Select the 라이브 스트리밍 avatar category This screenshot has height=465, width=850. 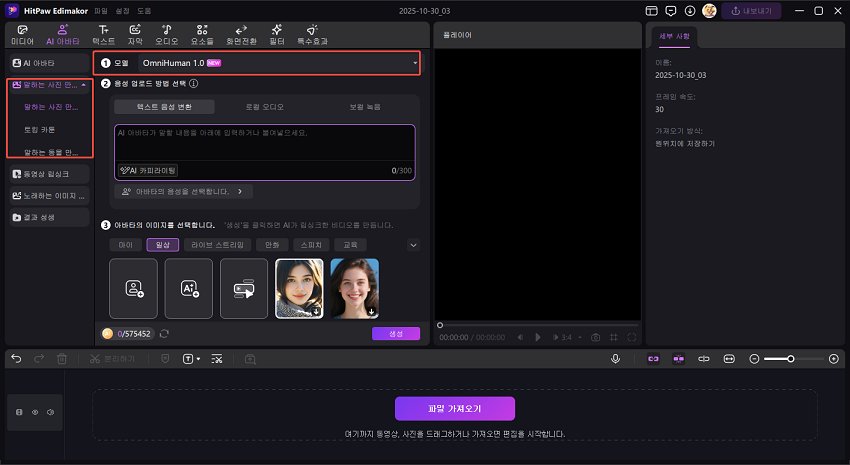(x=217, y=245)
